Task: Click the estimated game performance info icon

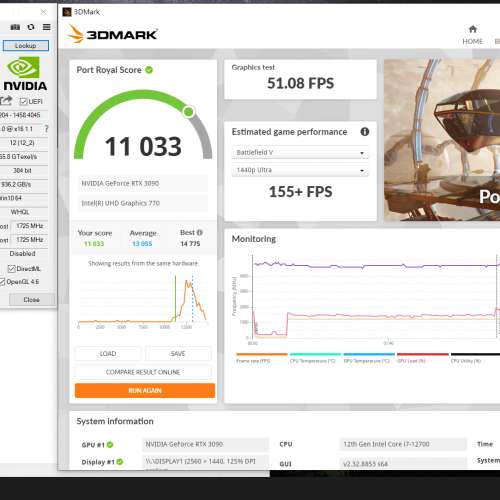Action: click(365, 132)
